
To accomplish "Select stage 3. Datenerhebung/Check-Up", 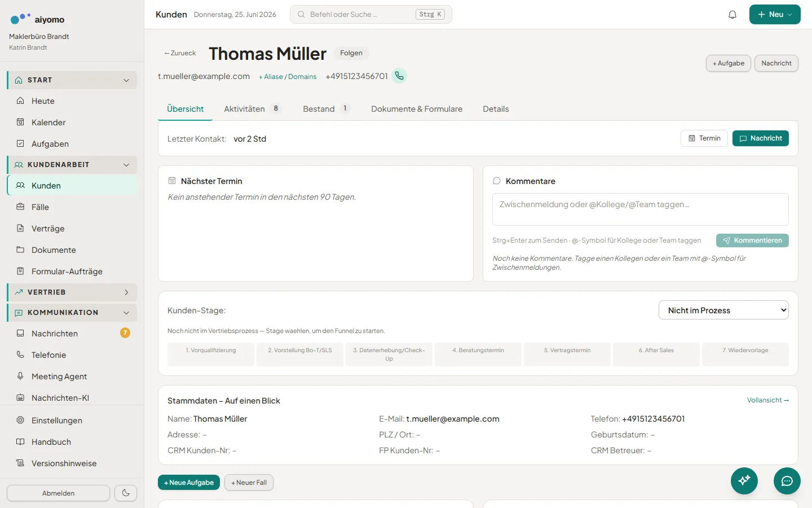I will click(389, 354).
